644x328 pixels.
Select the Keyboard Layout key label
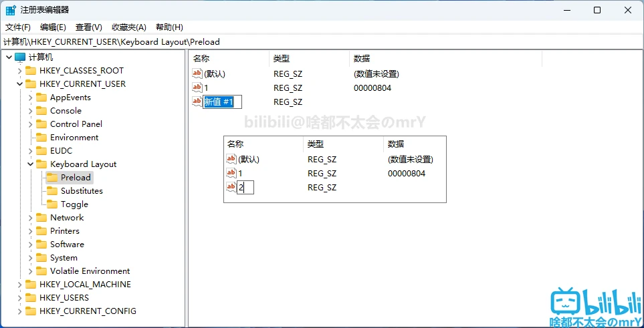[84, 164]
